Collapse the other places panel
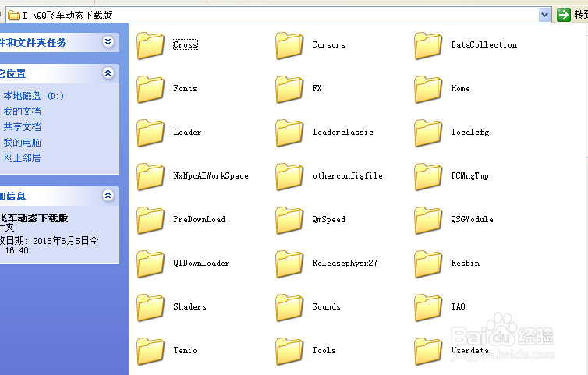Image resolution: width=588 pixels, height=375 pixels. [108, 73]
